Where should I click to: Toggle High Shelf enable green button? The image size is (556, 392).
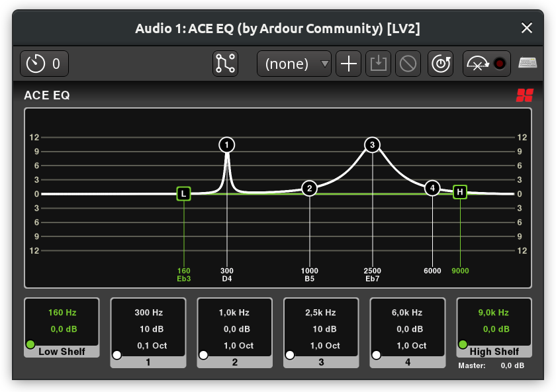pyautogui.click(x=463, y=344)
